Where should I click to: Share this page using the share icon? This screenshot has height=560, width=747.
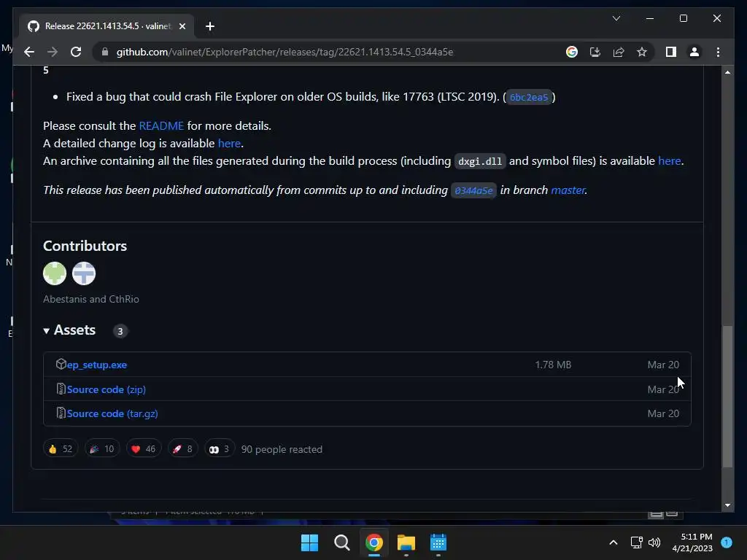(619, 52)
